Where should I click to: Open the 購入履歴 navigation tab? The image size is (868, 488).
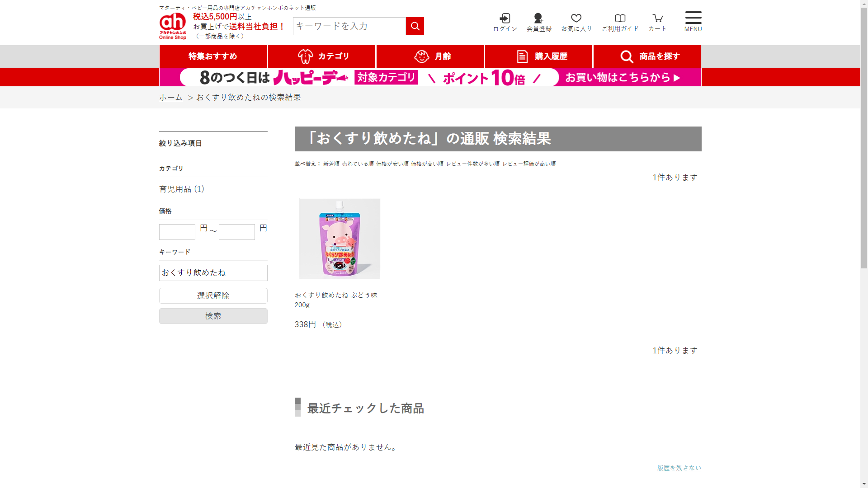coord(538,56)
